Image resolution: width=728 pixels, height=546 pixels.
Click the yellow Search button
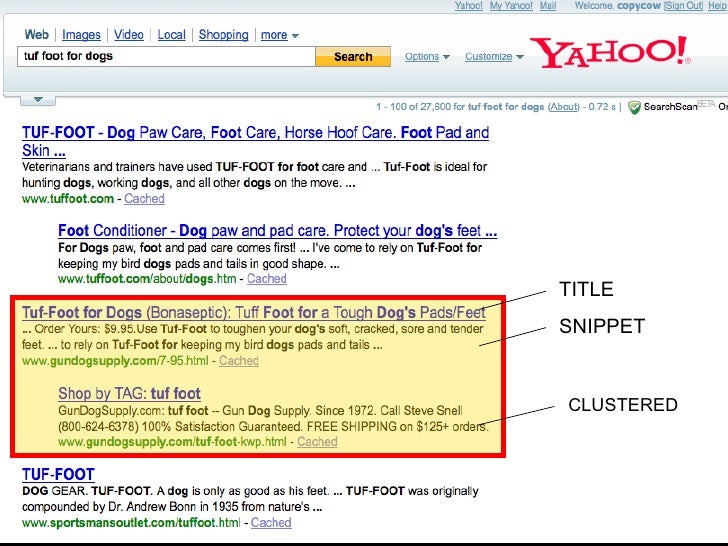point(353,57)
